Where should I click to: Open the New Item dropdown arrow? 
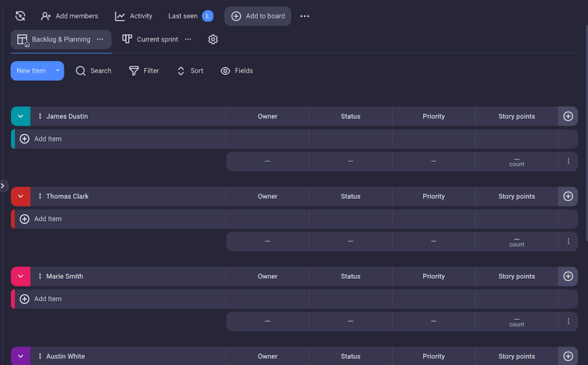[57, 71]
